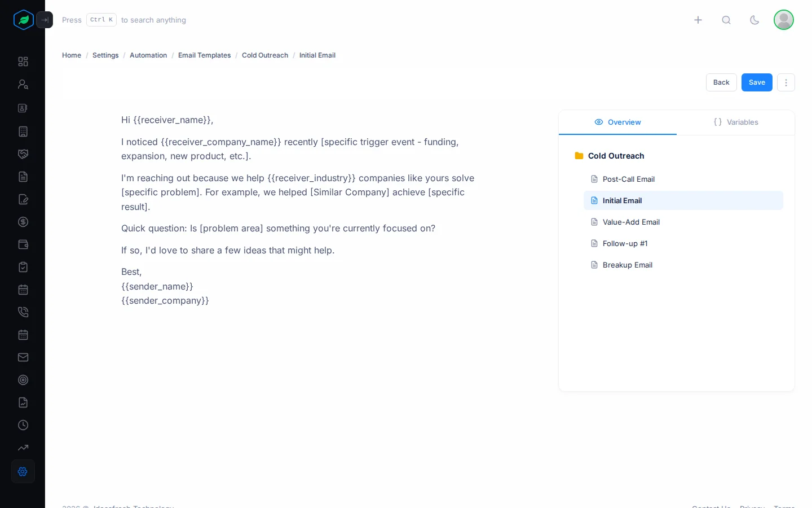Open the user avatar menu
The width and height of the screenshot is (812, 508).
tap(784, 20)
